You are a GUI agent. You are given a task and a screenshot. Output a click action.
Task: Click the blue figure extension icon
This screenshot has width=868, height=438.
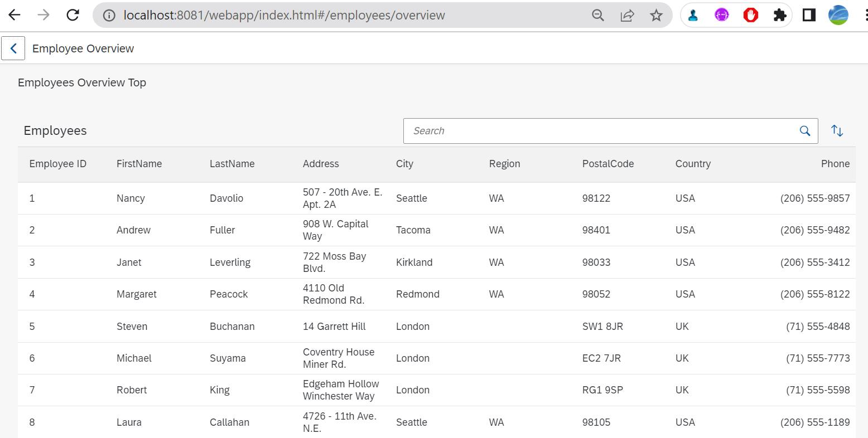693,15
